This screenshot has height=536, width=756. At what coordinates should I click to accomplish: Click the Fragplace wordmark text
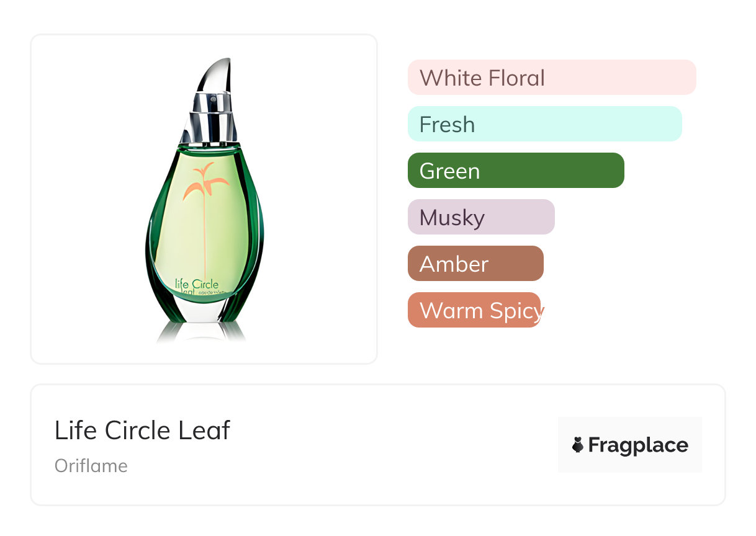(637, 445)
